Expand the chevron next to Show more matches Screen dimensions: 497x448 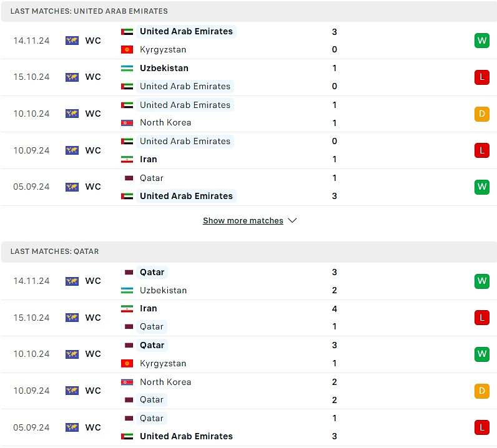click(292, 220)
